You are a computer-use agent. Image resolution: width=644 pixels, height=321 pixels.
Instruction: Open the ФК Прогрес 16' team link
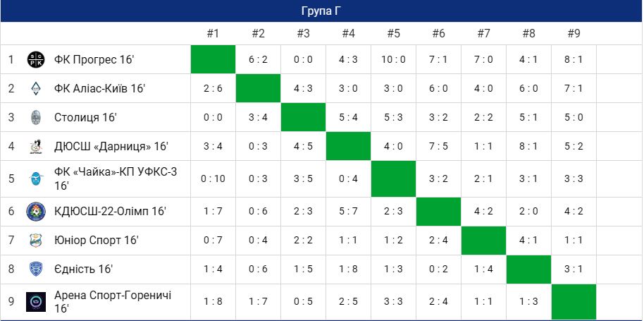pyautogui.click(x=94, y=59)
